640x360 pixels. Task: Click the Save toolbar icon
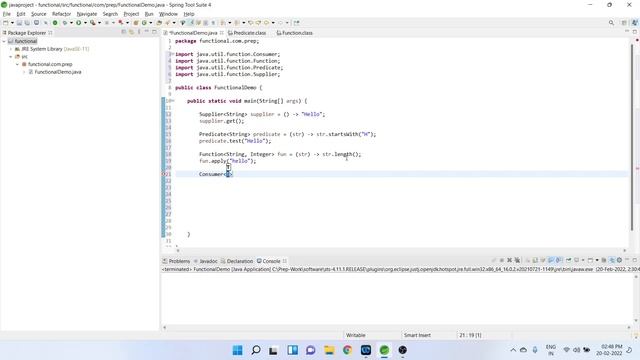19,22
